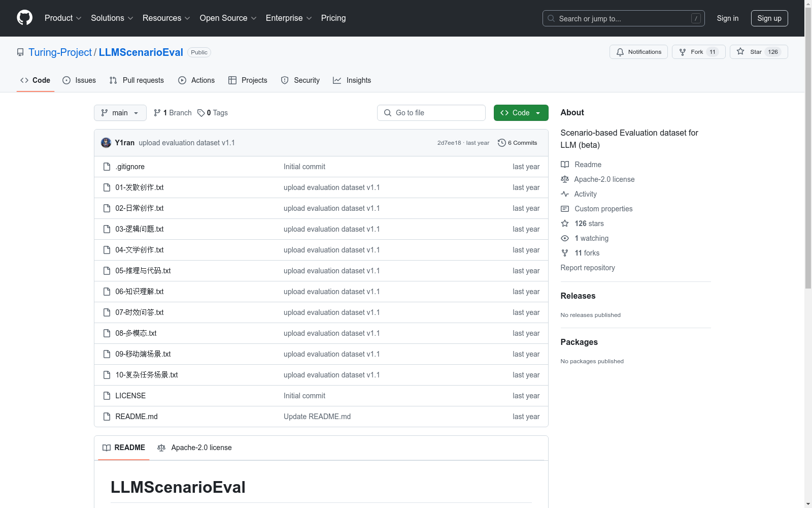Click the Sign up button

pos(769,18)
